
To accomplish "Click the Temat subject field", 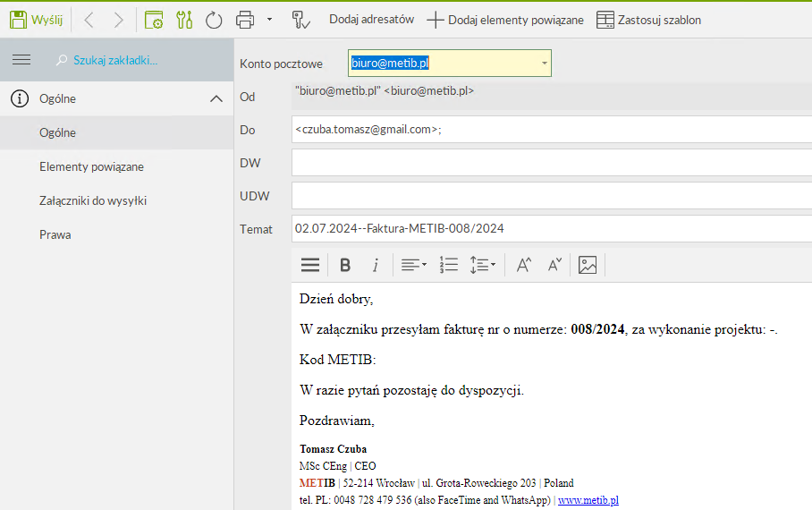I will point(552,228).
